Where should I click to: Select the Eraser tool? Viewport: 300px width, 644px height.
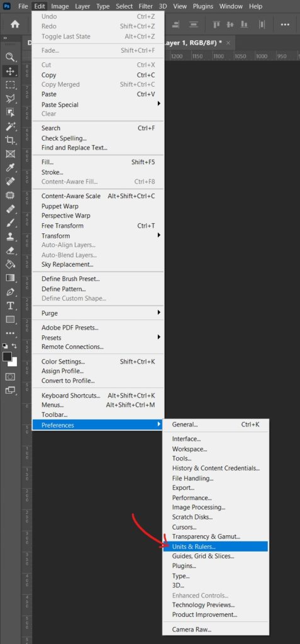[x=10, y=250]
